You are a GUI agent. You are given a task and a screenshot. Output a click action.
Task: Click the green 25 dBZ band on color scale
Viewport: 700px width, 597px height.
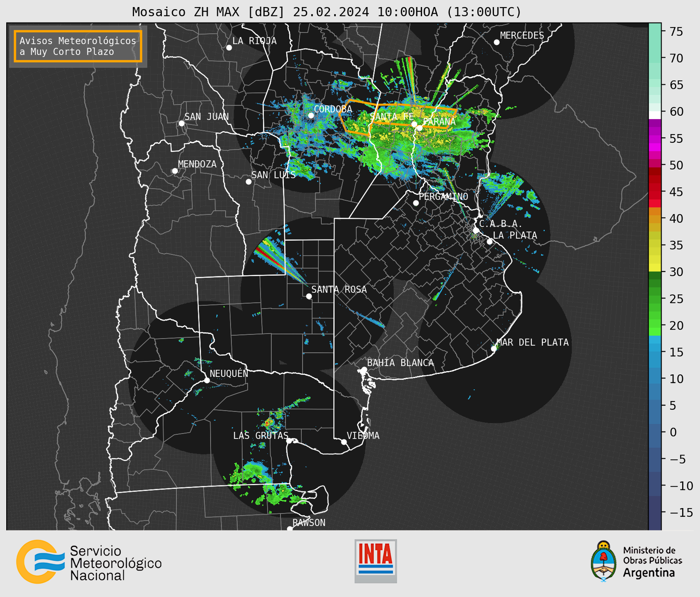pos(655,299)
